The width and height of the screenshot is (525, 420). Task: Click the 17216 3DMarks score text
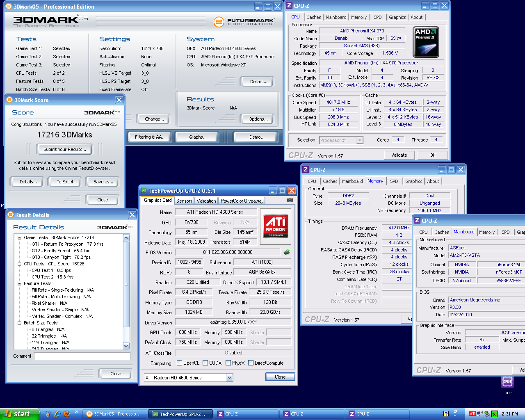point(64,135)
